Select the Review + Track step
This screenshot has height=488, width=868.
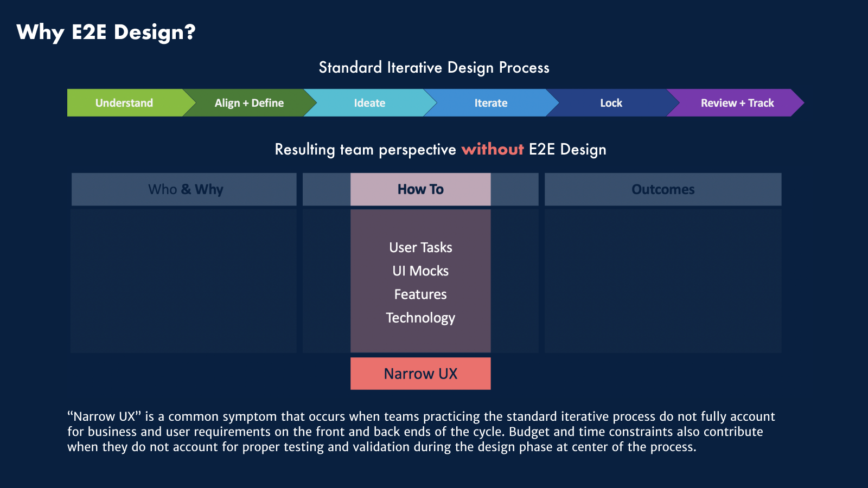click(x=737, y=103)
